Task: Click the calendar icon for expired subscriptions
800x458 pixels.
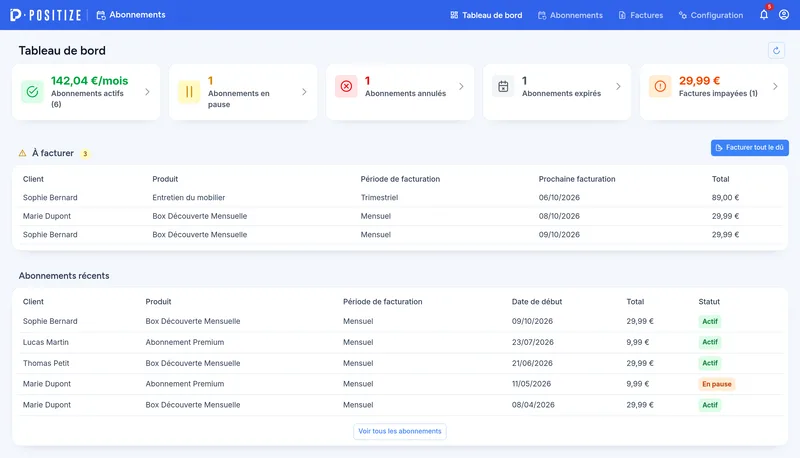Action: click(x=503, y=86)
